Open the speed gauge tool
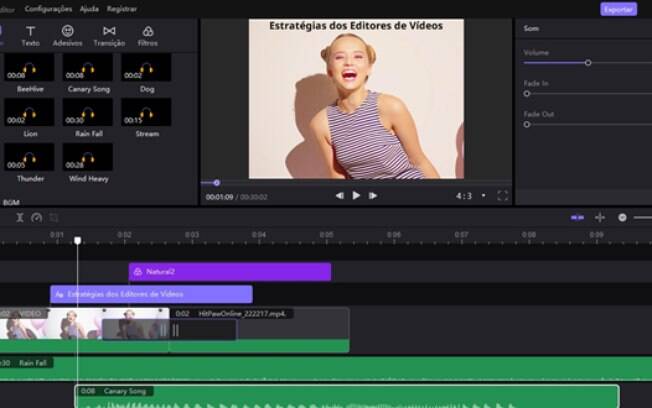 (x=37, y=218)
